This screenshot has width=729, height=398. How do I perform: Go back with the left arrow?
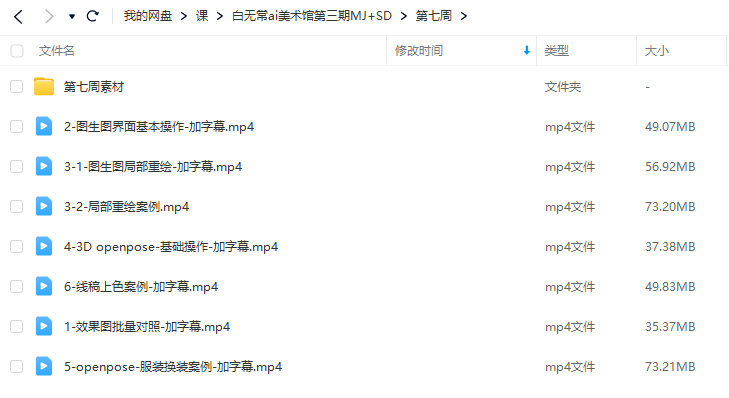coord(18,17)
